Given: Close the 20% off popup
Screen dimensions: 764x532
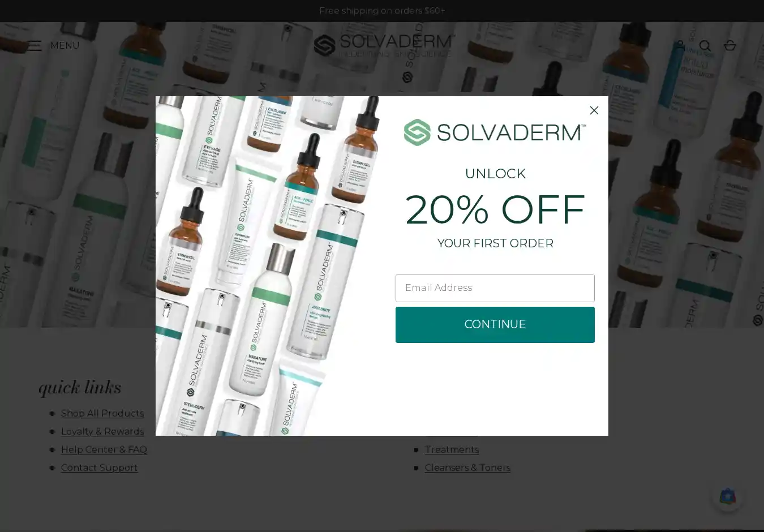Looking at the screenshot, I should click(594, 110).
